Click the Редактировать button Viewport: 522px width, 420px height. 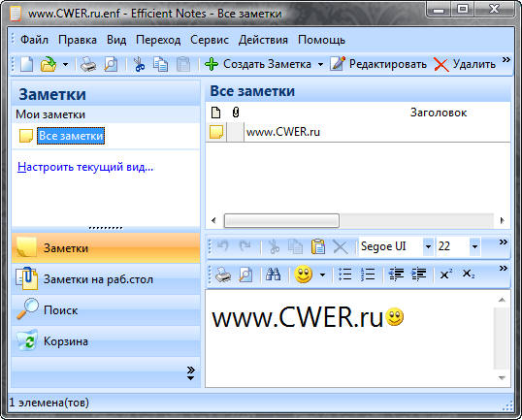(378, 64)
